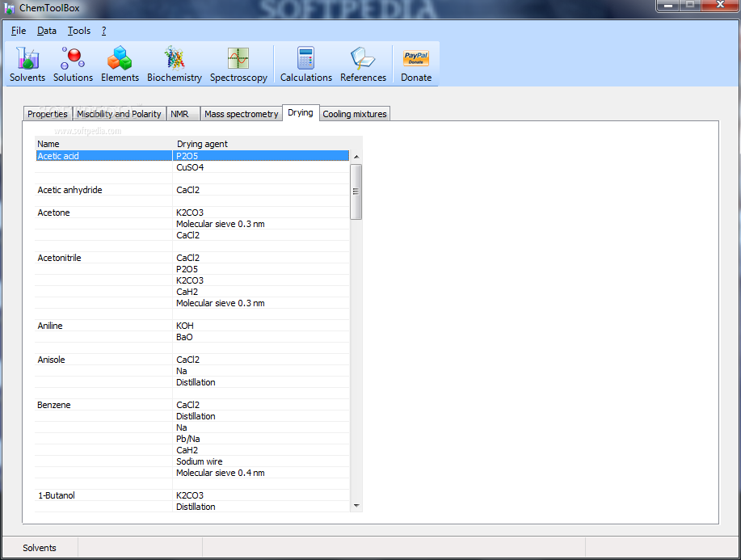Screen dimensions: 741x560
Task: Open the Elements cubes icon
Action: point(120,58)
